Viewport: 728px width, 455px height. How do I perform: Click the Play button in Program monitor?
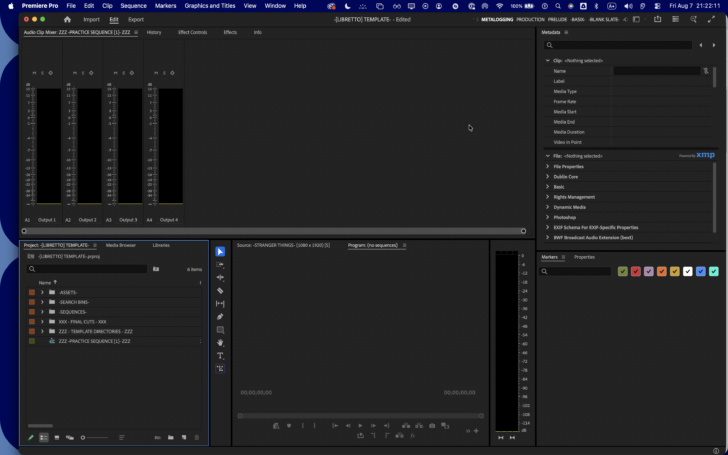360,426
